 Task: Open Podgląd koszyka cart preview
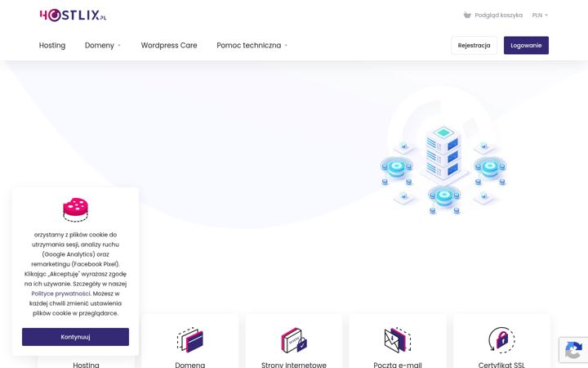[x=498, y=15]
